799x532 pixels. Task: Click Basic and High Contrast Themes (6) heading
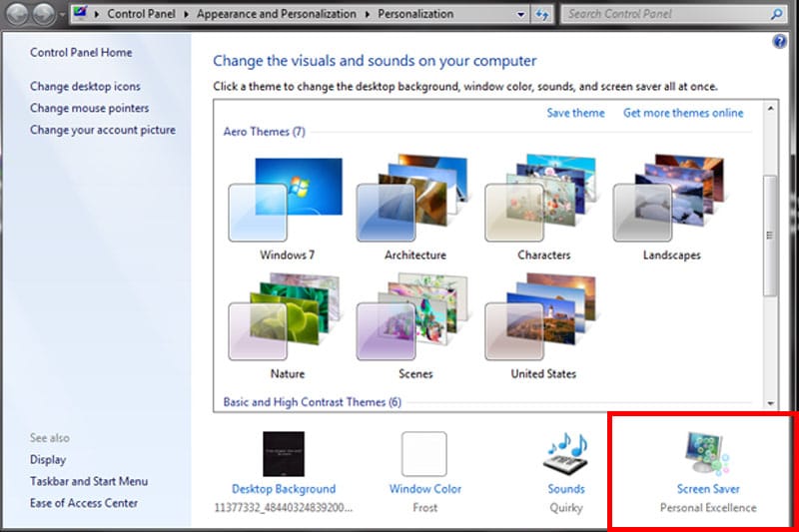[x=312, y=402]
